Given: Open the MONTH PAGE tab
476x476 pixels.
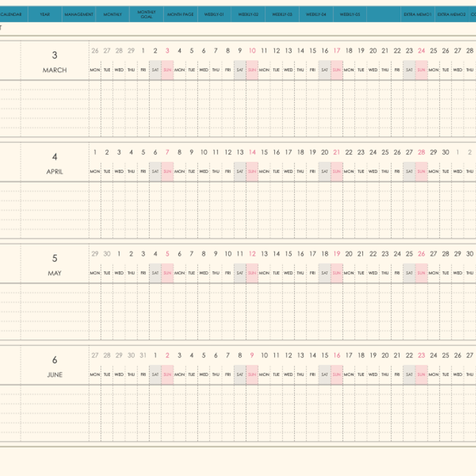Looking at the screenshot, I should pos(181,14).
